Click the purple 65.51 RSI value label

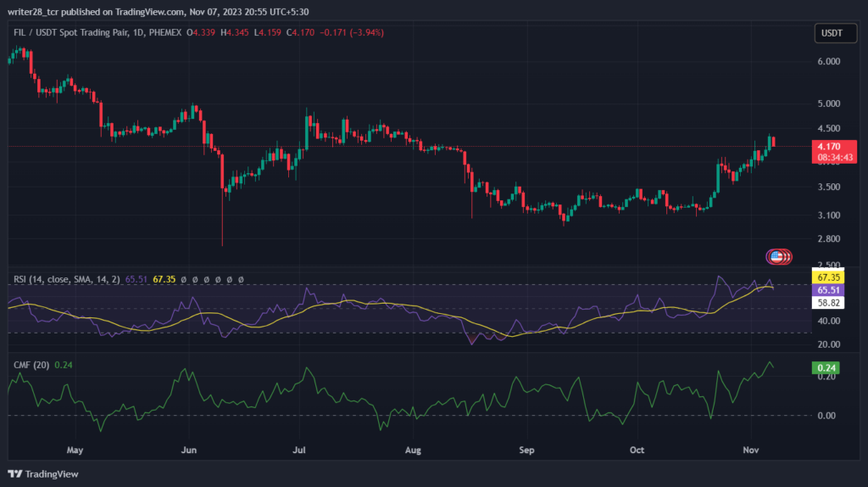tap(828, 290)
